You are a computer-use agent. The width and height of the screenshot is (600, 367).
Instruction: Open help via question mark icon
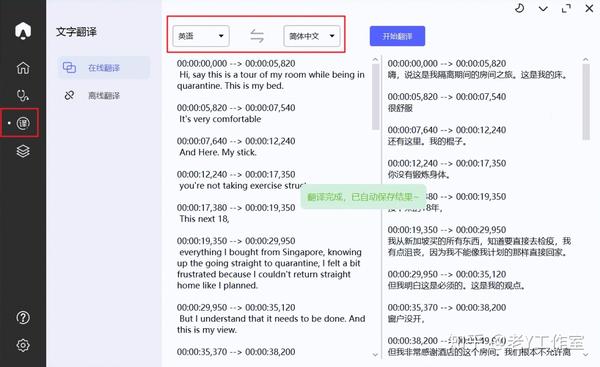point(23,317)
